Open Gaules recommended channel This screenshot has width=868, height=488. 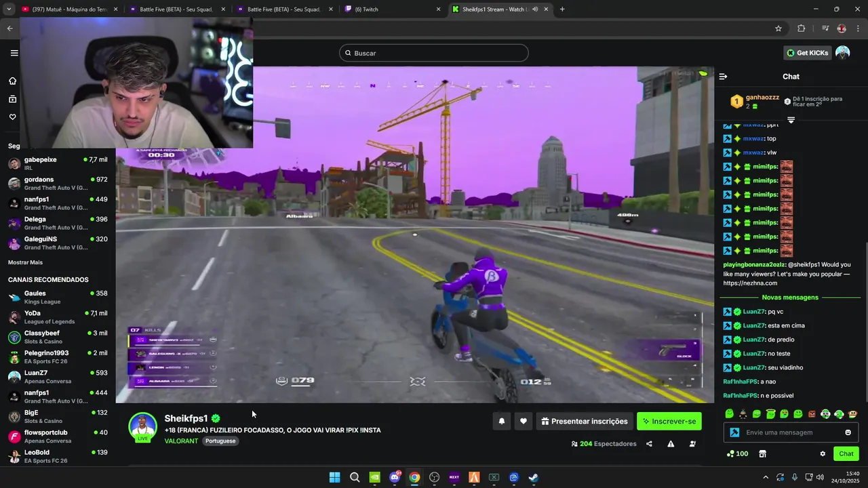pos(58,297)
